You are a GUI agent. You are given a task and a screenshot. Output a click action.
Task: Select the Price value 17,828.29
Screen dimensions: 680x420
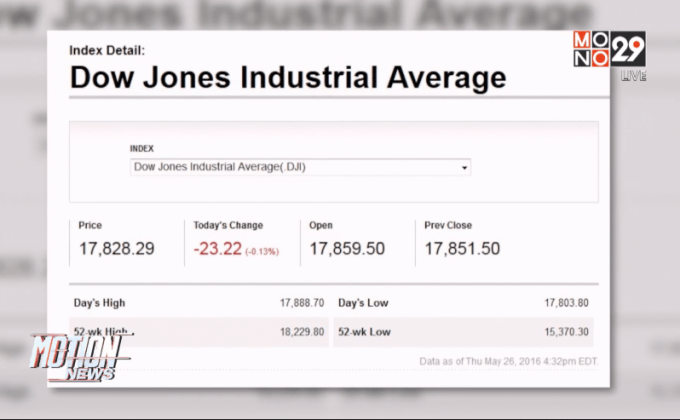pos(116,249)
